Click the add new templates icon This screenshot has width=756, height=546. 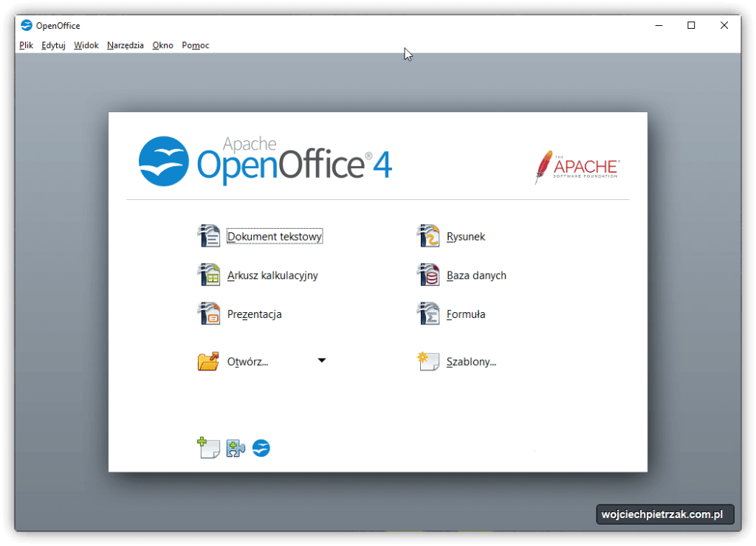coord(208,448)
